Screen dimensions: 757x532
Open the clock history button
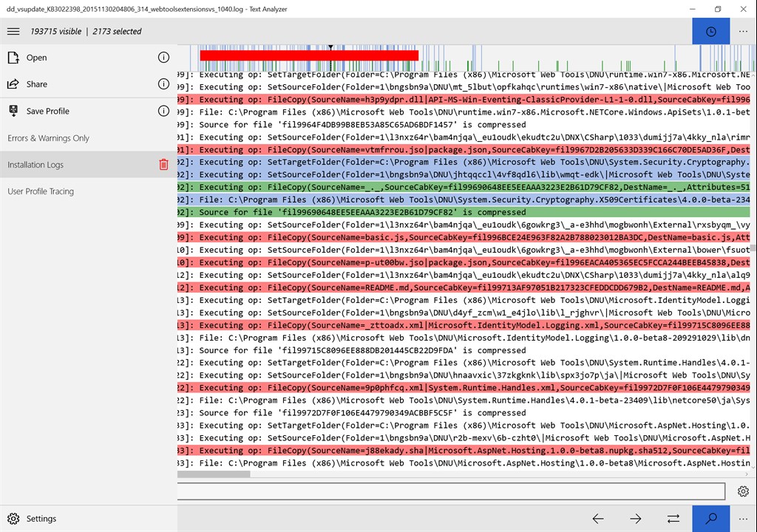click(710, 31)
